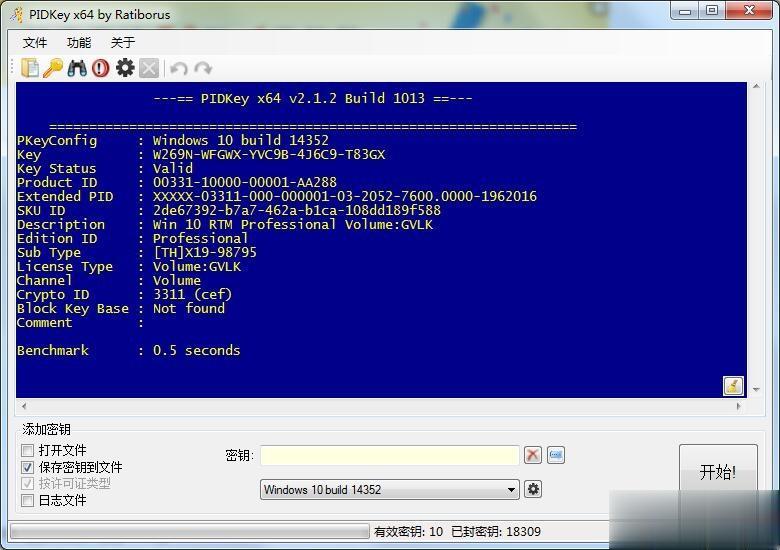780x550 pixels.
Task: Close the PIDKey window
Action: point(749,11)
